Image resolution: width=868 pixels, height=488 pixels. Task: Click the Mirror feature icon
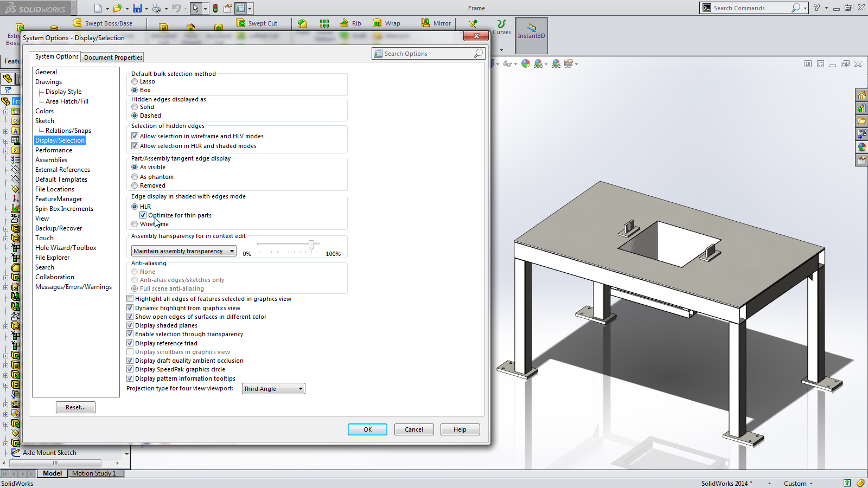point(426,23)
